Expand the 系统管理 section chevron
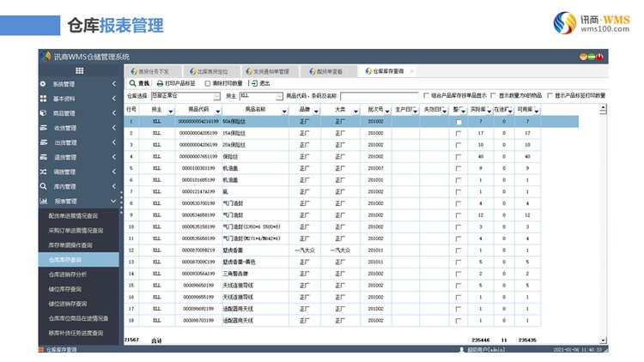Viewport: 644px width, 362px height. [x=113, y=84]
